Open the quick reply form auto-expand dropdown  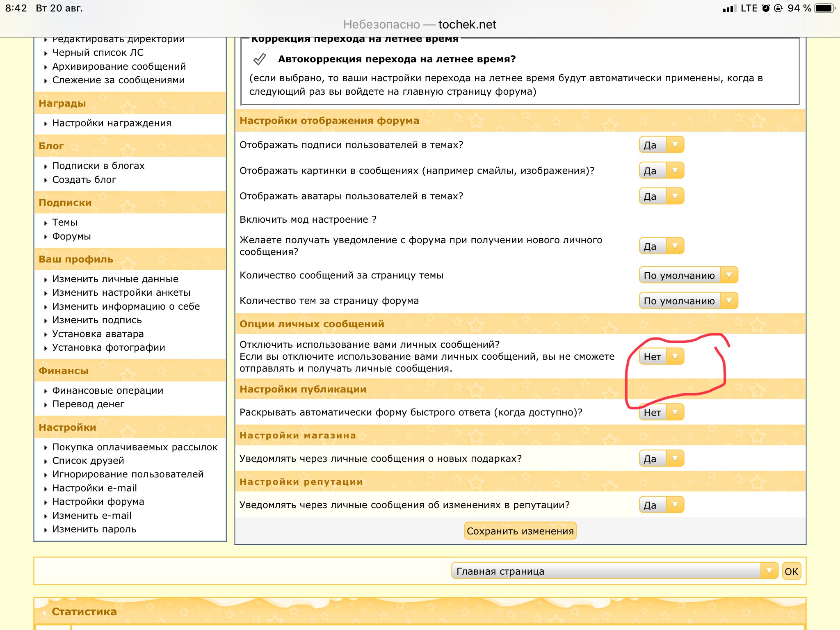coord(661,412)
